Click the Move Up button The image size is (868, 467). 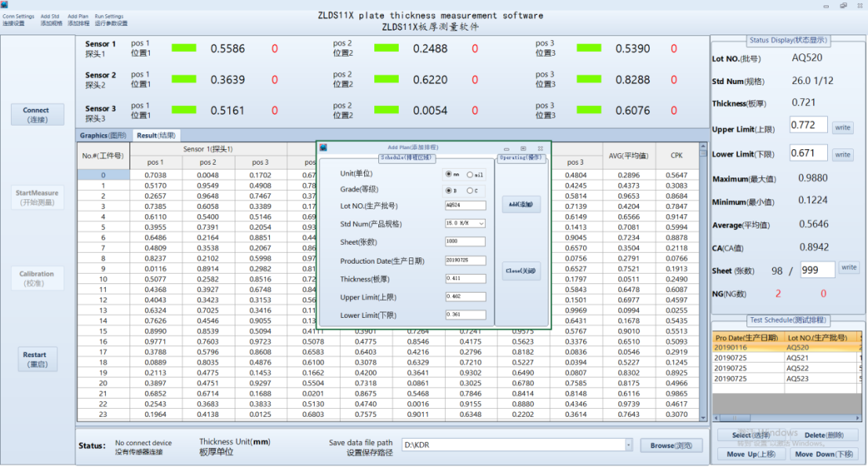750,454
